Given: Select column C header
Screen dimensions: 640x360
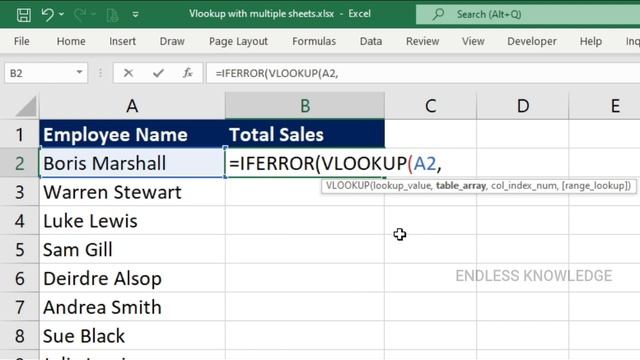Looking at the screenshot, I should click(x=430, y=106).
